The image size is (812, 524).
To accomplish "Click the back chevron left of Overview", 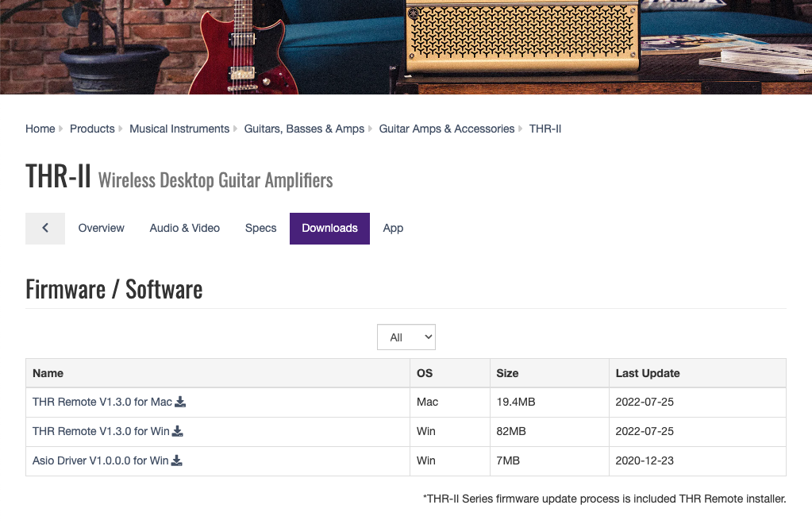I will point(44,228).
